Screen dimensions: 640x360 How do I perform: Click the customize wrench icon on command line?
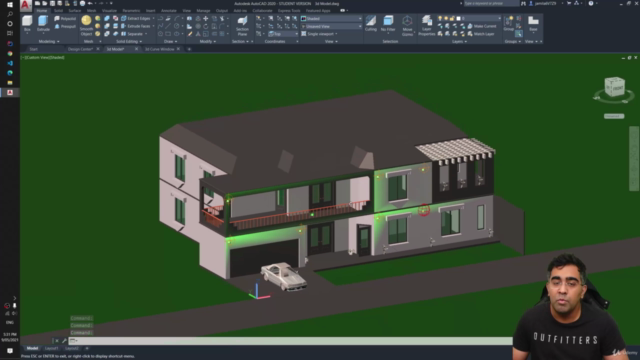[64, 341]
